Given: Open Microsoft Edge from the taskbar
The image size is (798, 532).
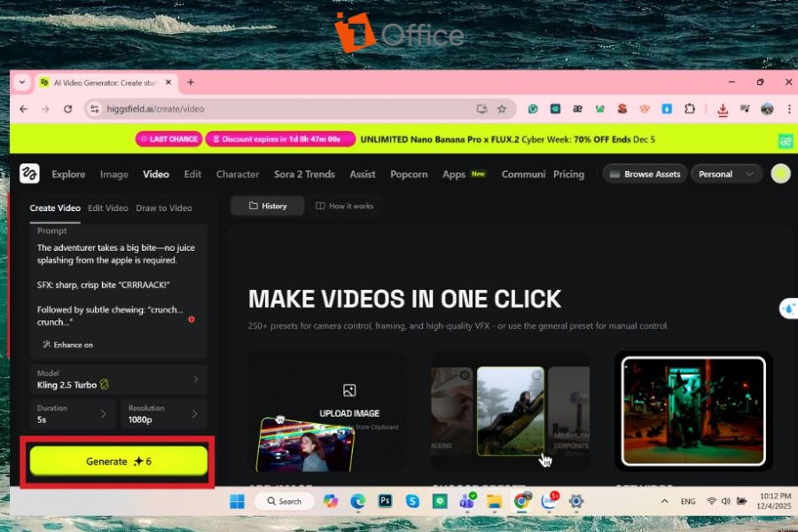Looking at the screenshot, I should point(358,502).
